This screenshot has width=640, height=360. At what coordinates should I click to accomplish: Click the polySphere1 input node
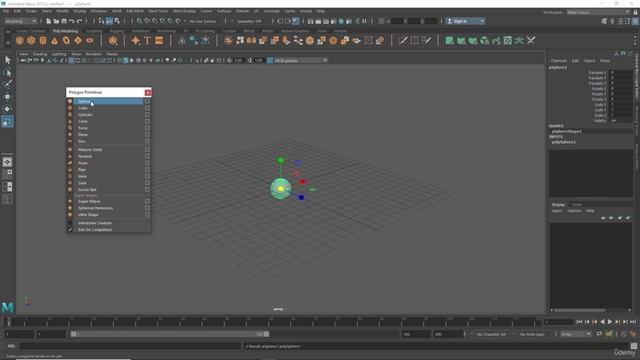(x=564, y=142)
